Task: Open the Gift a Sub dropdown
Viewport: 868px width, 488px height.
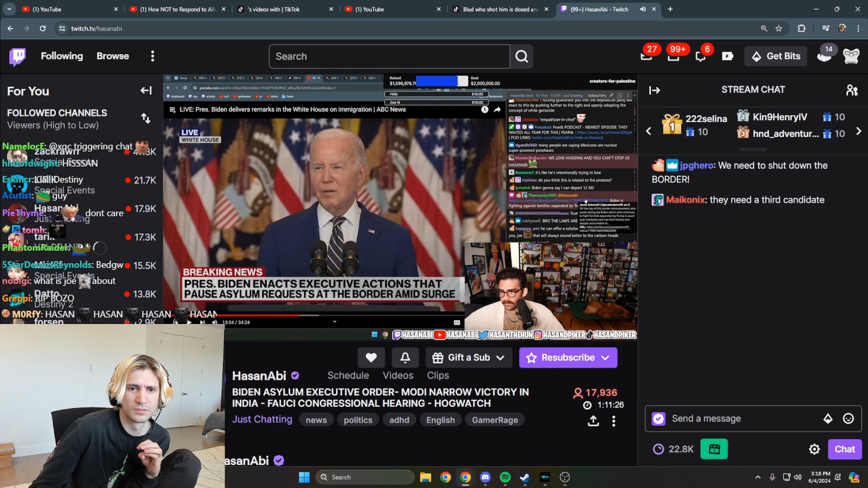Action: [x=469, y=357]
